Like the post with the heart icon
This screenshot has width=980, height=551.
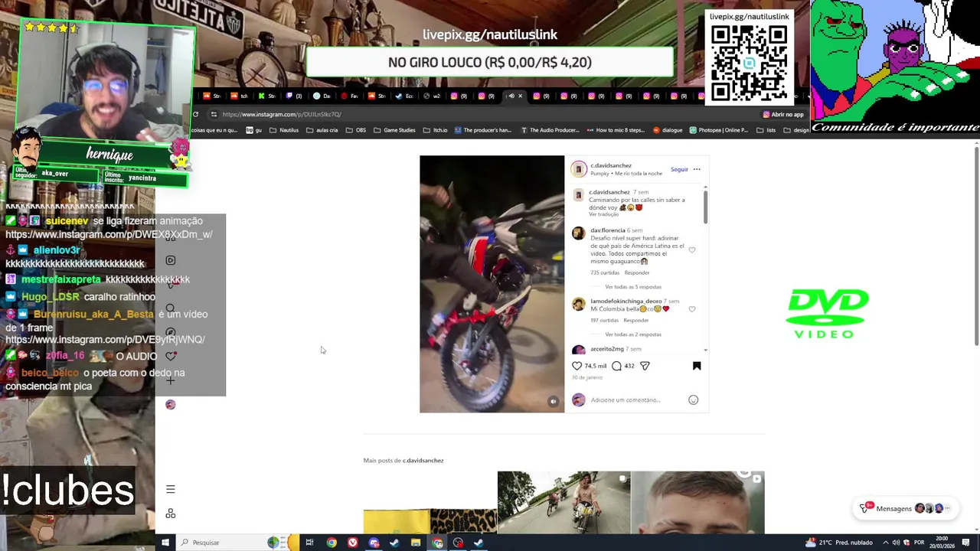point(577,366)
